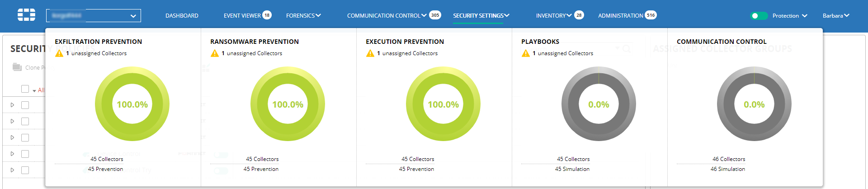The height and width of the screenshot is (189, 868).
Task: Open the Dashboard tab
Action: point(182,16)
